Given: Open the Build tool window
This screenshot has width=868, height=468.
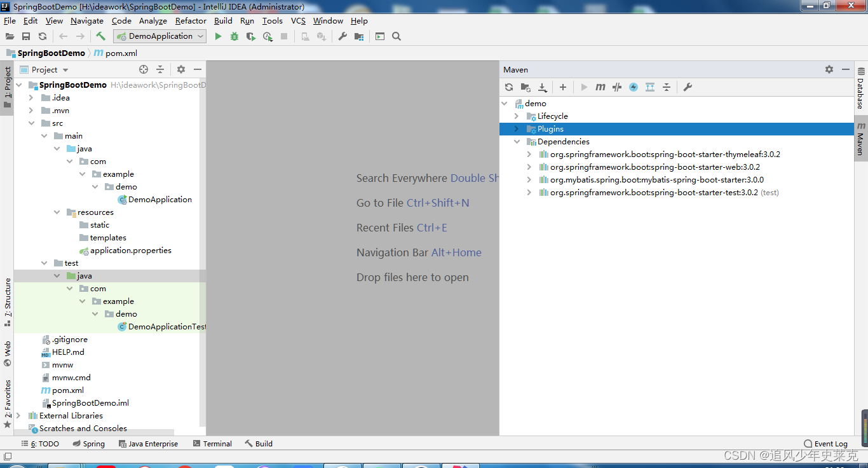Looking at the screenshot, I should point(259,444).
